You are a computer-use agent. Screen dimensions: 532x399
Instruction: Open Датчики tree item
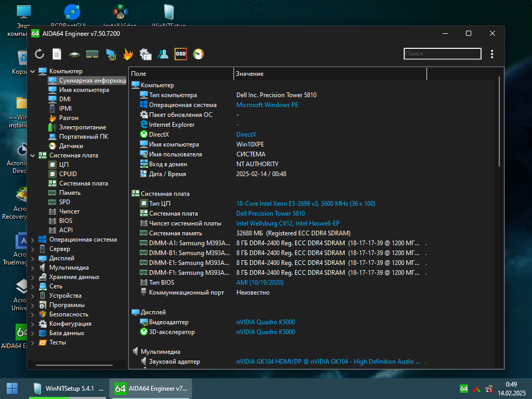tap(71, 146)
